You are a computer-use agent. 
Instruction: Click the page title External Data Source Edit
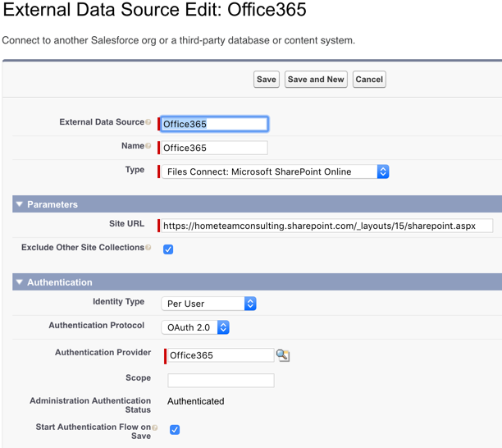point(155,9)
